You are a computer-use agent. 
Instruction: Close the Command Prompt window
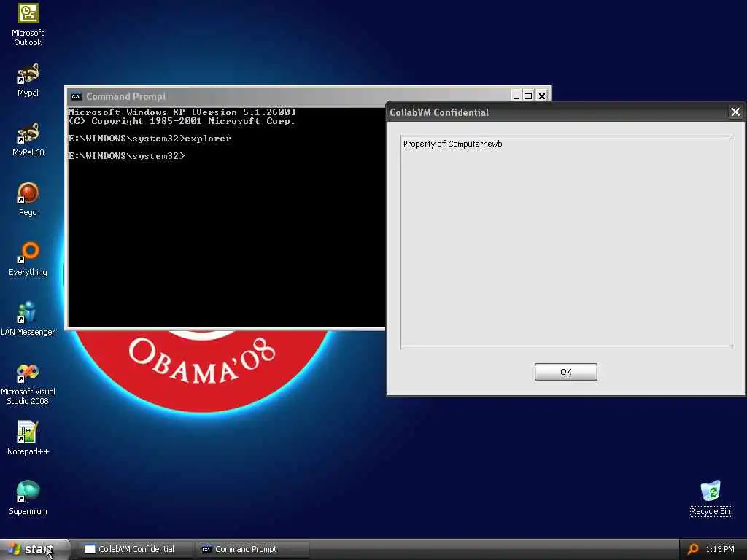coord(542,96)
